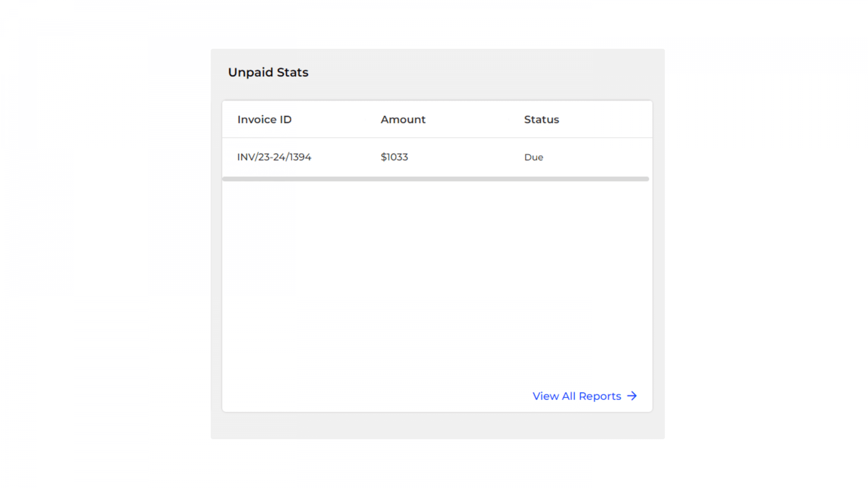The image size is (868, 488).
Task: Click the word View in the blue link
Action: (546, 396)
